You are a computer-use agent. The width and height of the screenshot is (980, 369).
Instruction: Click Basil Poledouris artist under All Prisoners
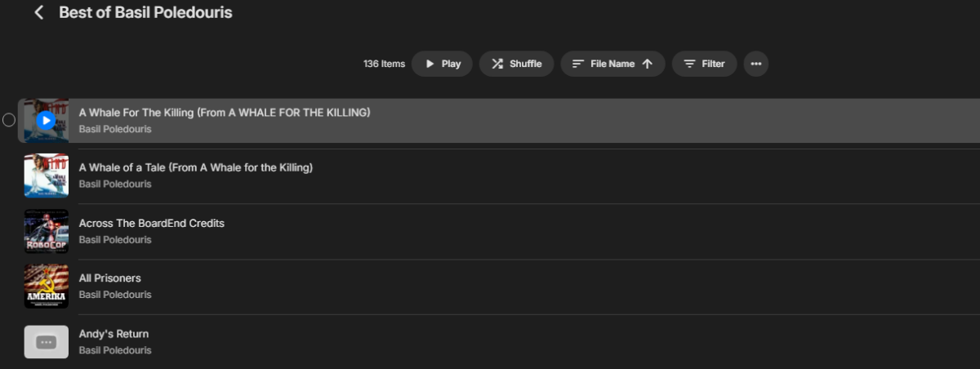click(115, 295)
